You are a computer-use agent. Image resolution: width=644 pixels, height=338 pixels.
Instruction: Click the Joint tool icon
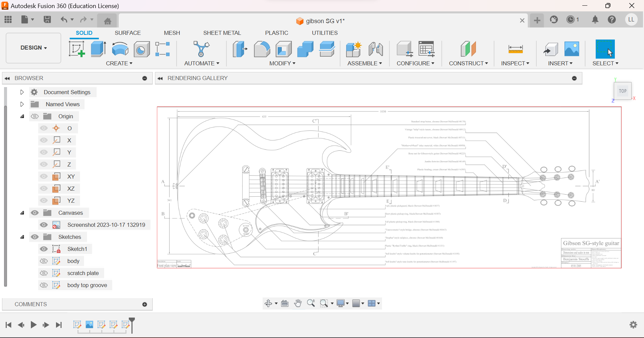tap(376, 49)
